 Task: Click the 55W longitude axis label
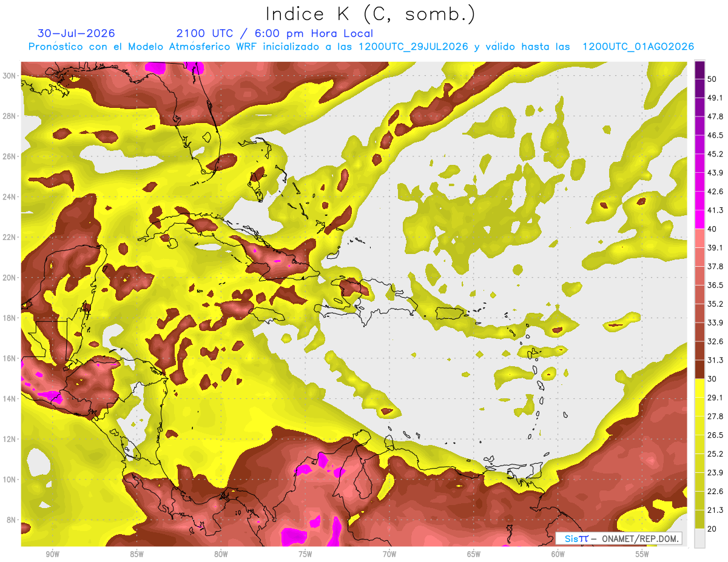point(642,554)
